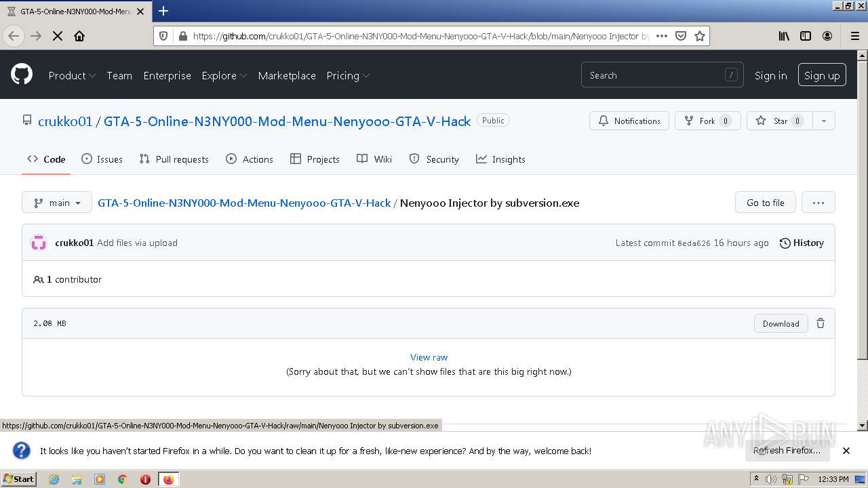Expand the Product menu
The height and width of the screenshot is (488, 868).
pyautogui.click(x=72, y=75)
